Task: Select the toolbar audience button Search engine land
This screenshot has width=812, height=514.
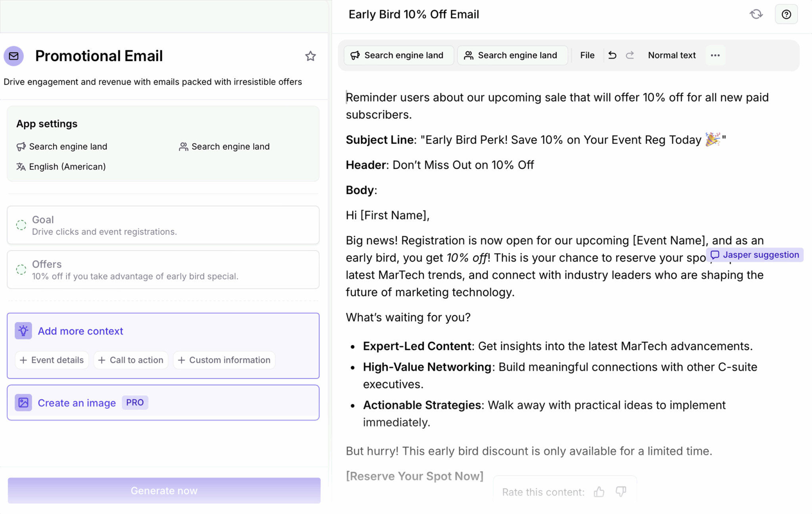Action: click(512, 55)
